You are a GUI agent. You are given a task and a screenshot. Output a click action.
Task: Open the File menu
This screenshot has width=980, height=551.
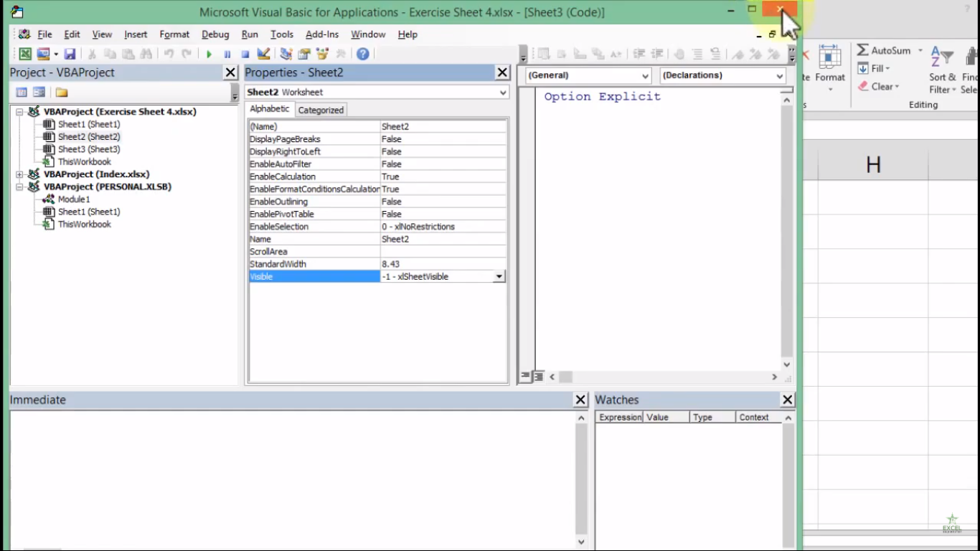point(44,34)
